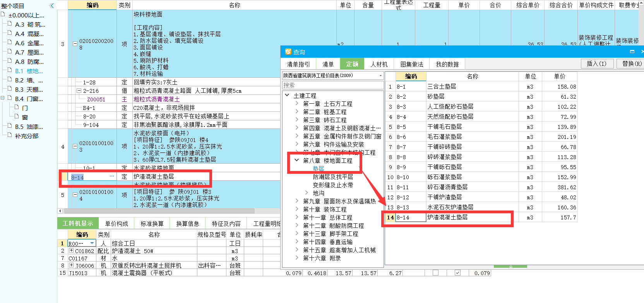The image size is (644, 303).
Task: Open the 单价构成 tab
Action: (116, 224)
